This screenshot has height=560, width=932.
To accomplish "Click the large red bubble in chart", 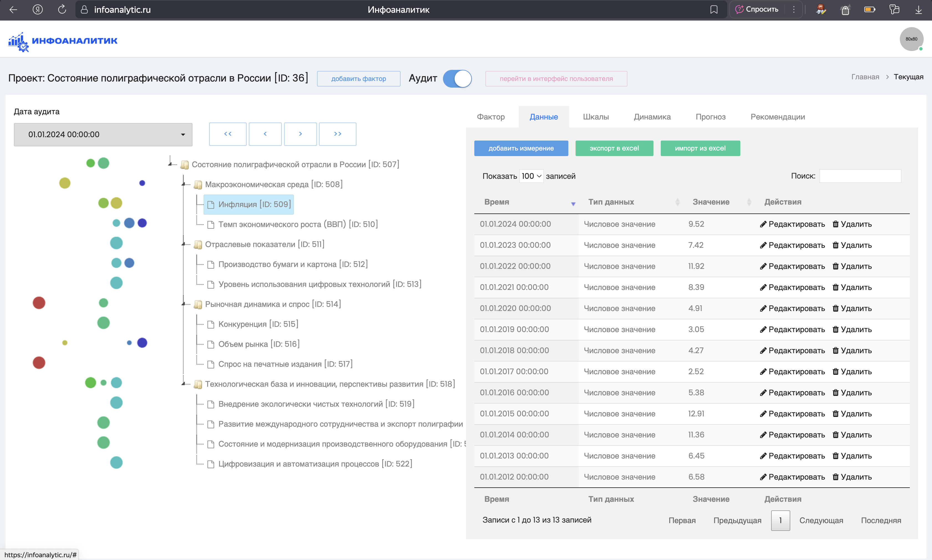I will point(39,303).
